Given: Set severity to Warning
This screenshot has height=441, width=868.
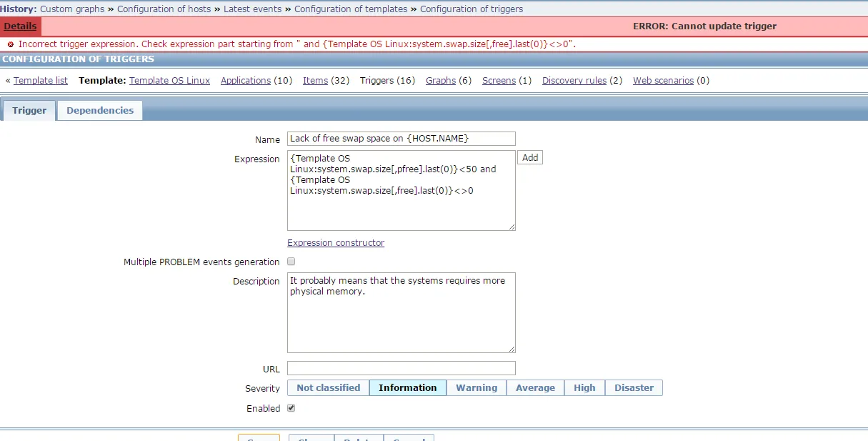Looking at the screenshot, I should (477, 388).
